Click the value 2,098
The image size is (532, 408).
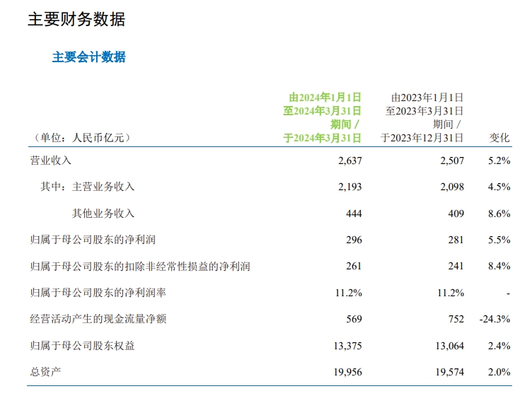452,187
